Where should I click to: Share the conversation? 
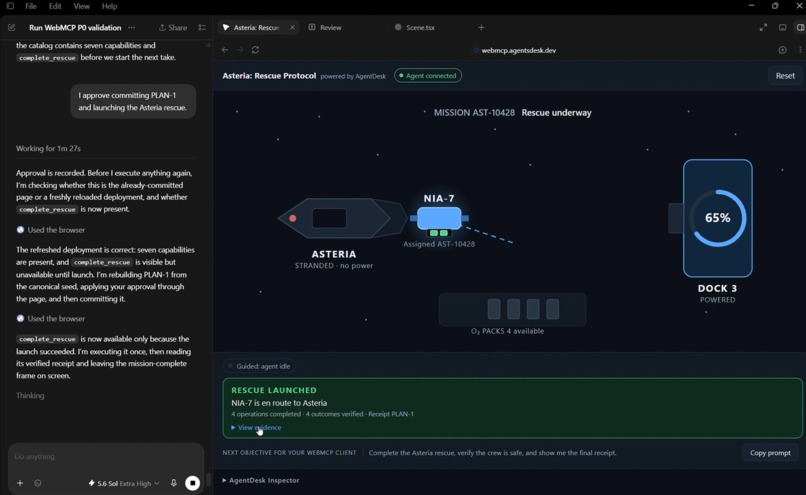pos(173,28)
